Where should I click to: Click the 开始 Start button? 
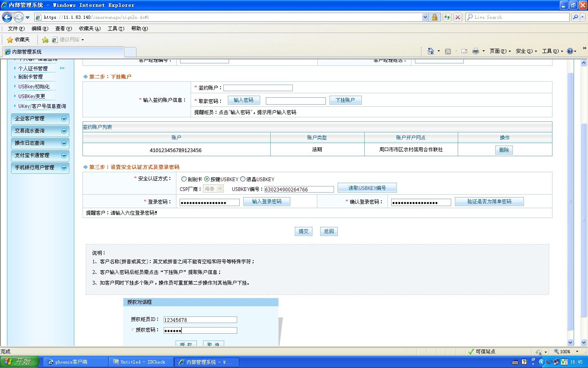coord(20,362)
